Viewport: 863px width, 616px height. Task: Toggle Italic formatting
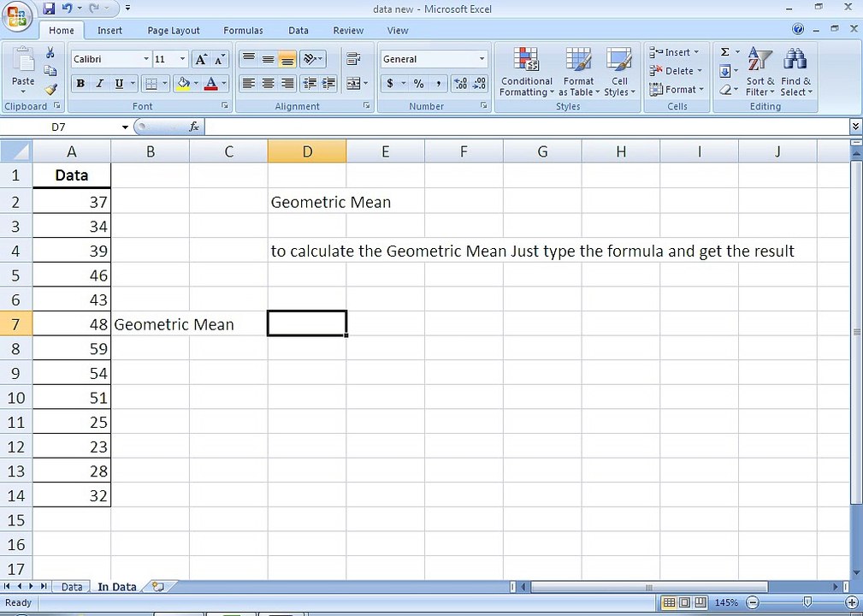click(x=99, y=84)
